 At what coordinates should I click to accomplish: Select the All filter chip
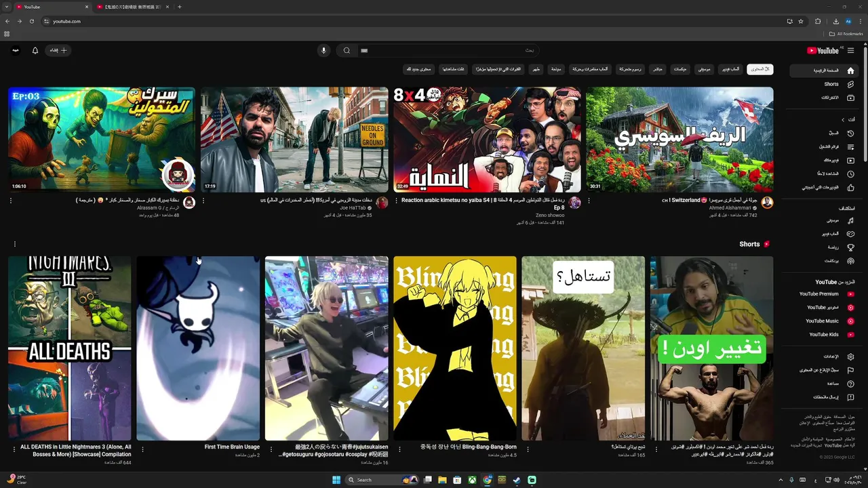pos(760,69)
